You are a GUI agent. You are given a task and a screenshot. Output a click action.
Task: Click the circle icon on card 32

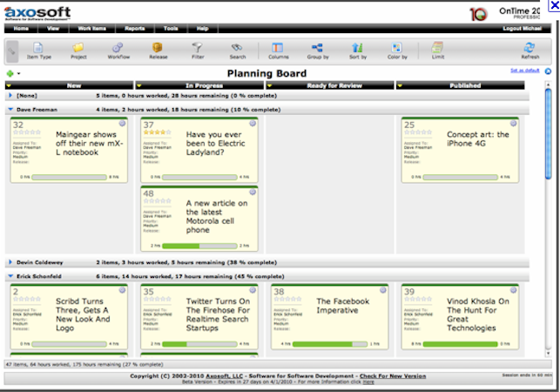[122, 124]
